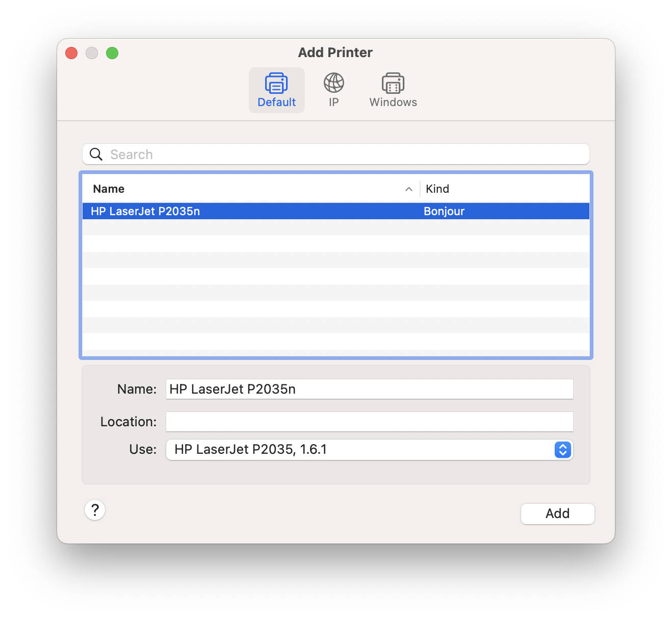The image size is (672, 619).
Task: Open the Use driver dropdown
Action: coord(370,449)
